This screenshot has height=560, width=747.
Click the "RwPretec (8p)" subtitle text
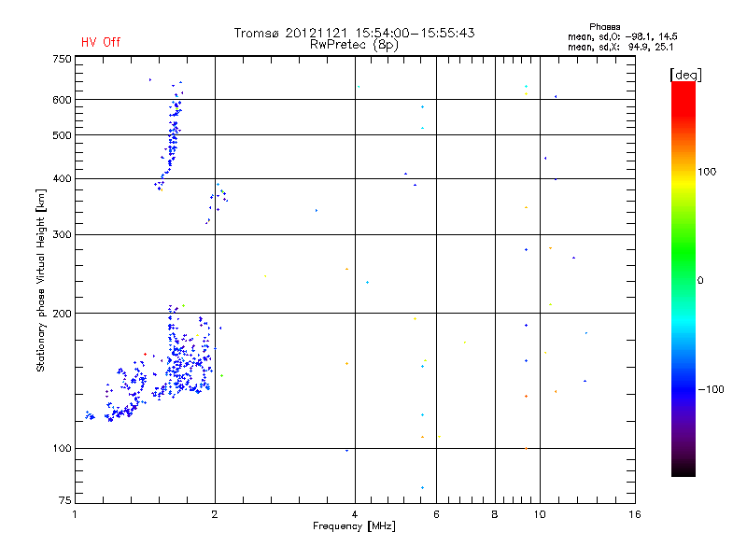coord(354,45)
